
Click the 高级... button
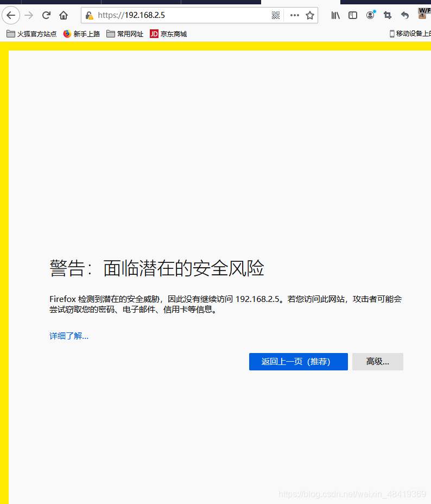pyautogui.click(x=378, y=362)
